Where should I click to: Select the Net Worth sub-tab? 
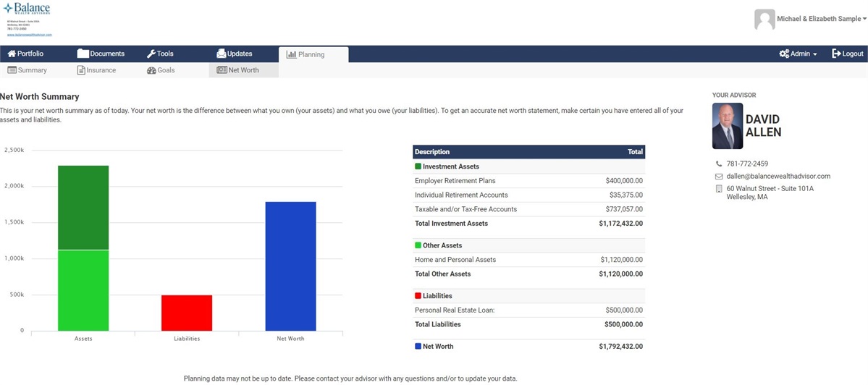243,70
